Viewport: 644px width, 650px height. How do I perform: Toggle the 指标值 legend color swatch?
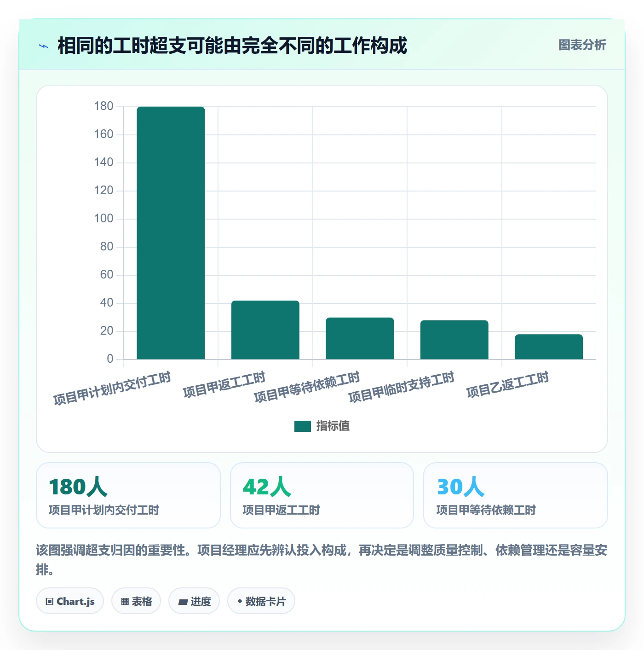coord(303,426)
